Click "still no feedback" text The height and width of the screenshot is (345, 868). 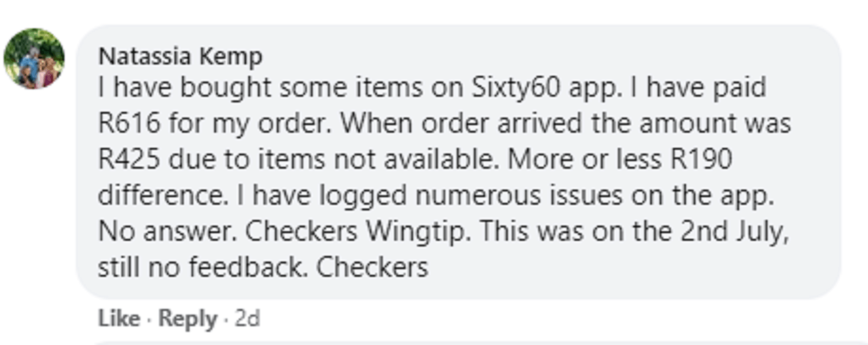tap(202, 268)
